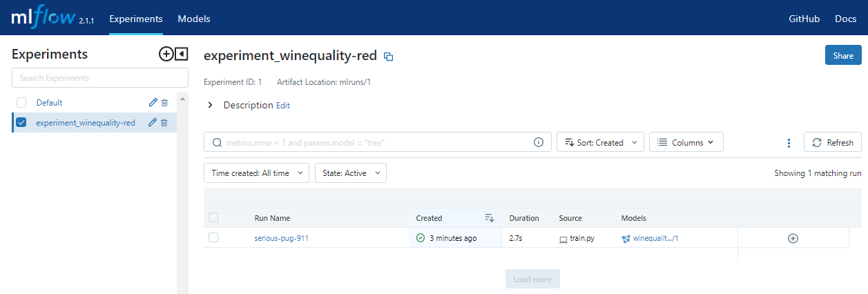Click the Load more button
The image size is (868, 294).
[x=532, y=279]
